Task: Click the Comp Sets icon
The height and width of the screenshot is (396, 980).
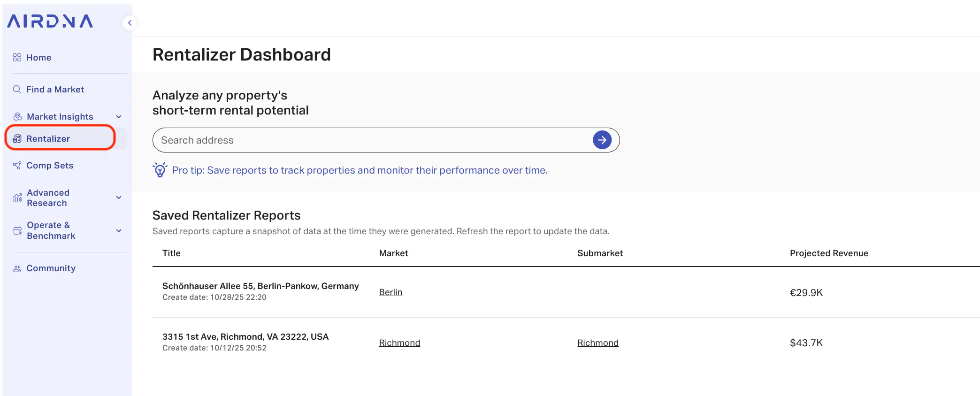Action: click(x=17, y=165)
